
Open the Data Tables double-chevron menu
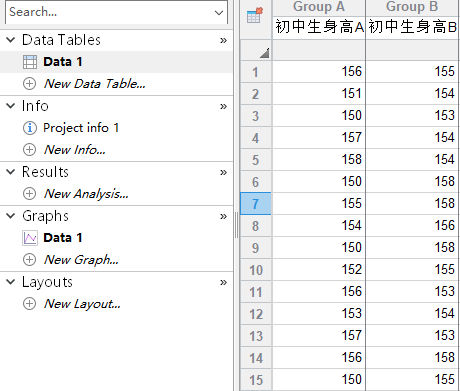tap(223, 41)
